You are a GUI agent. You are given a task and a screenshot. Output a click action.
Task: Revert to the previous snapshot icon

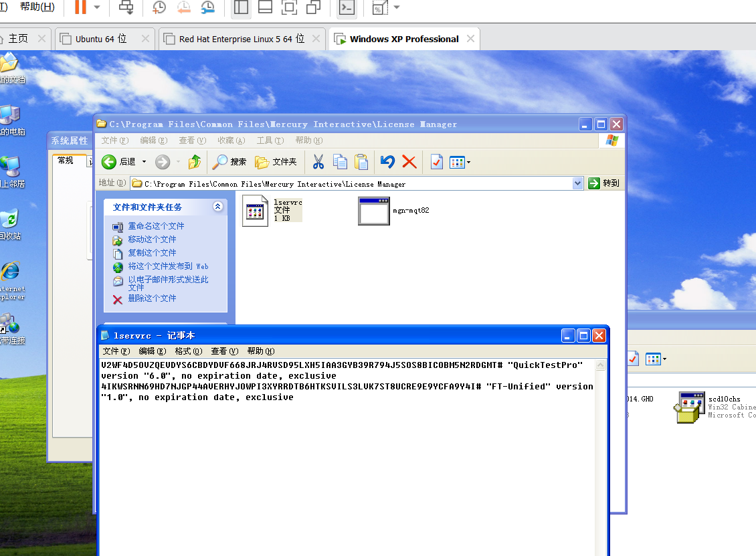184,7
